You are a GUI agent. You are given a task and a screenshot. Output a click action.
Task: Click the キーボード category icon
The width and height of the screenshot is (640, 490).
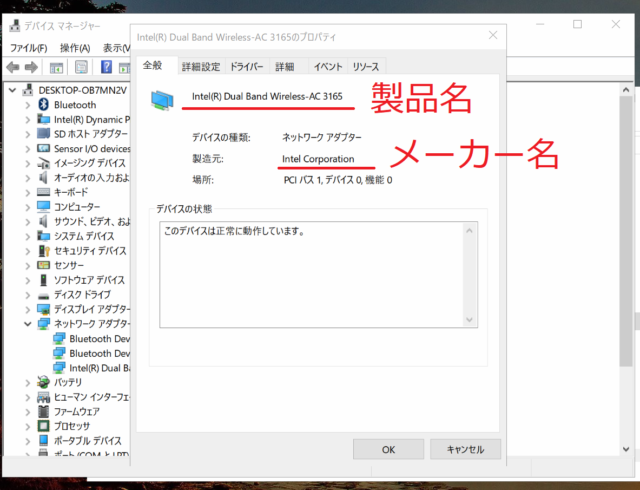point(44,192)
